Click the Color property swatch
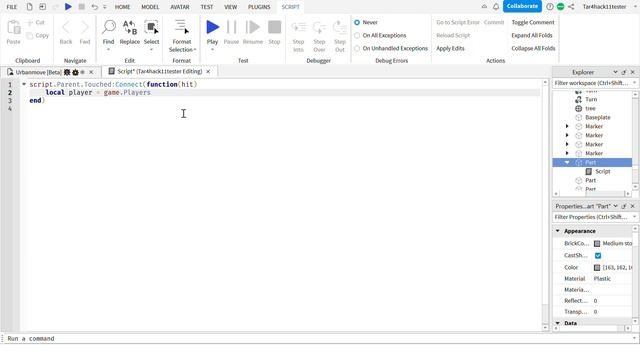 point(597,268)
